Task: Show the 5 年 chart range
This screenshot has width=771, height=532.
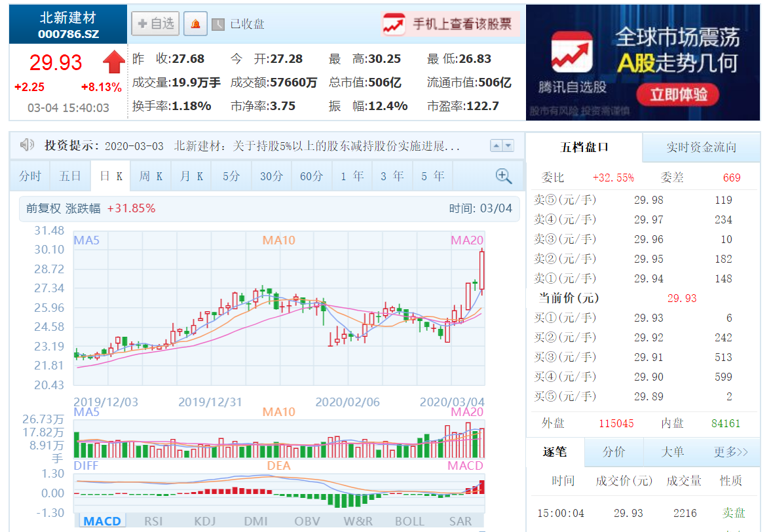Action: click(x=433, y=176)
